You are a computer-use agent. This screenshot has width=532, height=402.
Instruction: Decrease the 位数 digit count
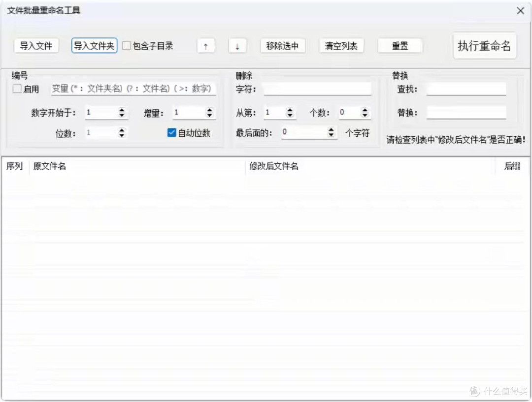pyautogui.click(x=122, y=136)
